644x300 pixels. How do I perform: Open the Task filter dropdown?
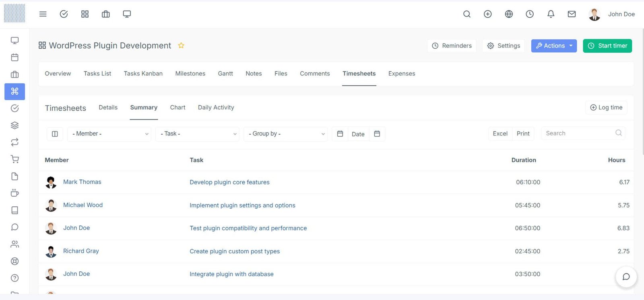(x=197, y=134)
